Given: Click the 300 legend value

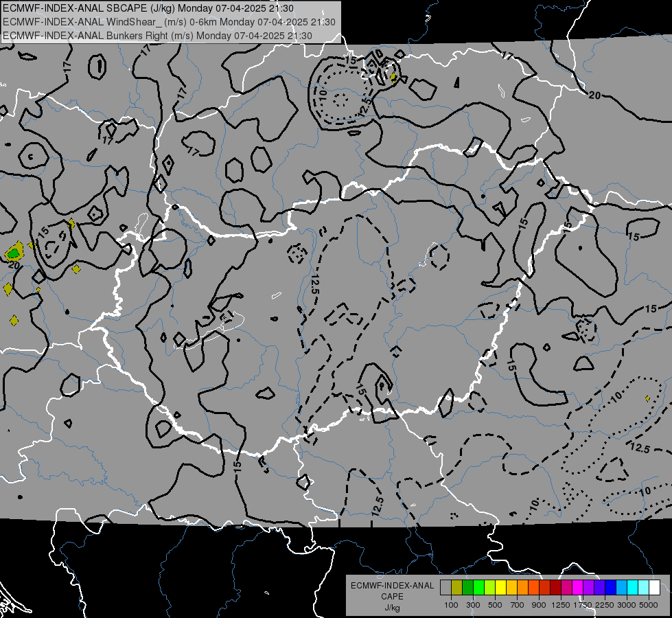Looking at the screenshot, I should (x=473, y=605).
